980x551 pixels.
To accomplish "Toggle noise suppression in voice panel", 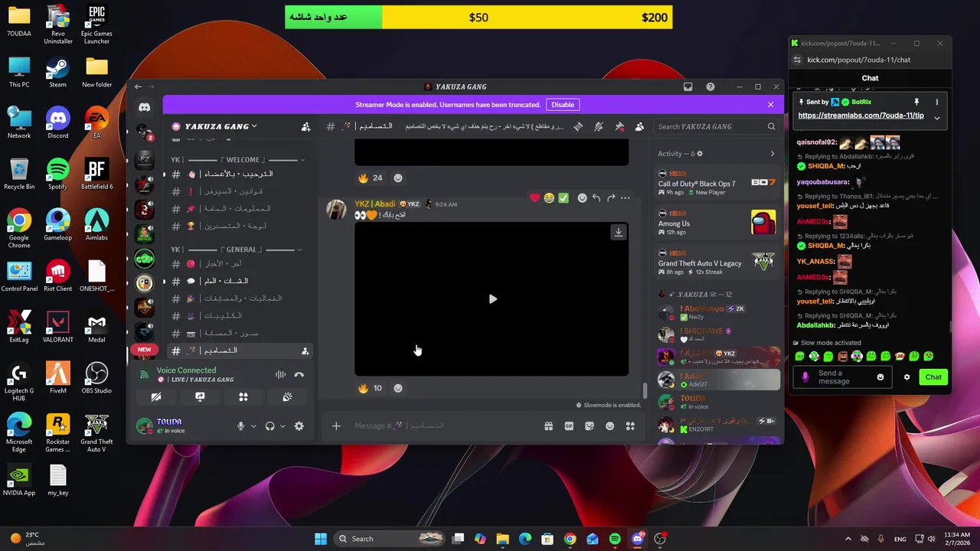I will coord(280,374).
